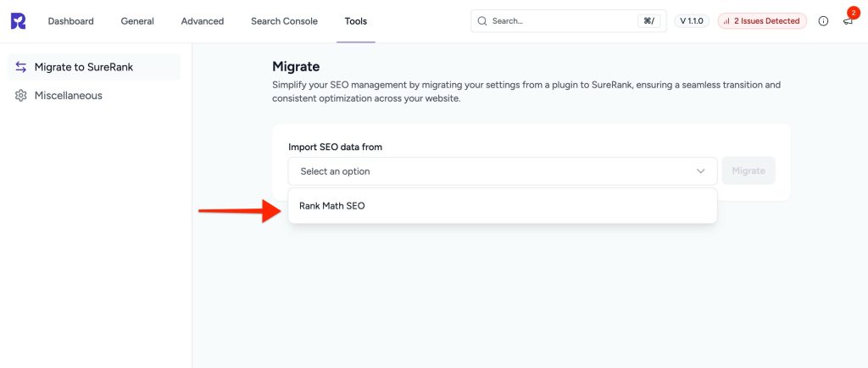Go to the Advanced tab
Screen dimensions: 868x368
click(203, 21)
